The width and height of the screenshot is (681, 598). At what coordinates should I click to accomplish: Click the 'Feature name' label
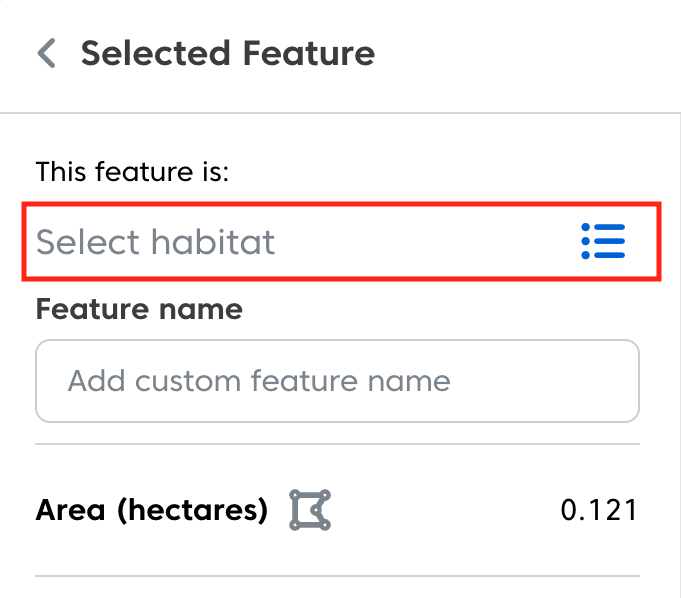click(x=139, y=308)
